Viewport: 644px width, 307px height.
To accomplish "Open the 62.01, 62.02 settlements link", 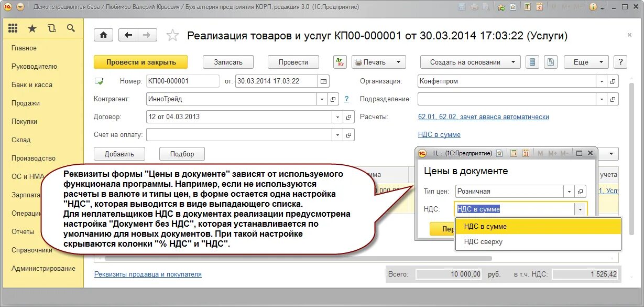I will click(484, 117).
